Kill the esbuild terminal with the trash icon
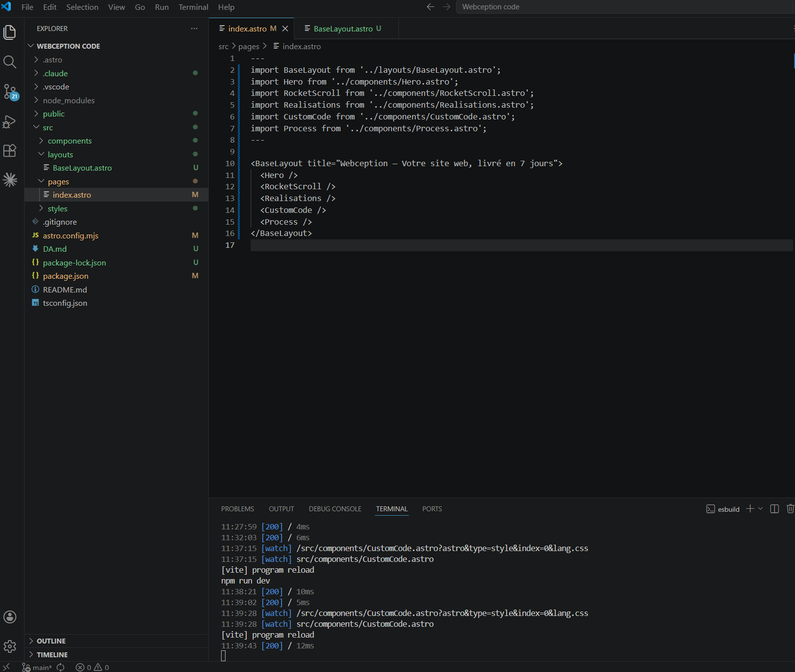This screenshot has height=672, width=795. 790,509
